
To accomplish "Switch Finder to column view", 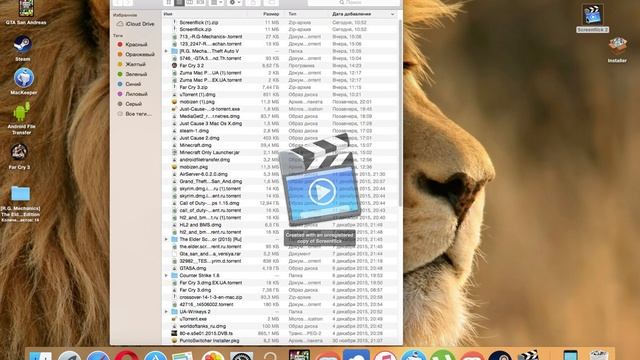I will [x=190, y=2].
